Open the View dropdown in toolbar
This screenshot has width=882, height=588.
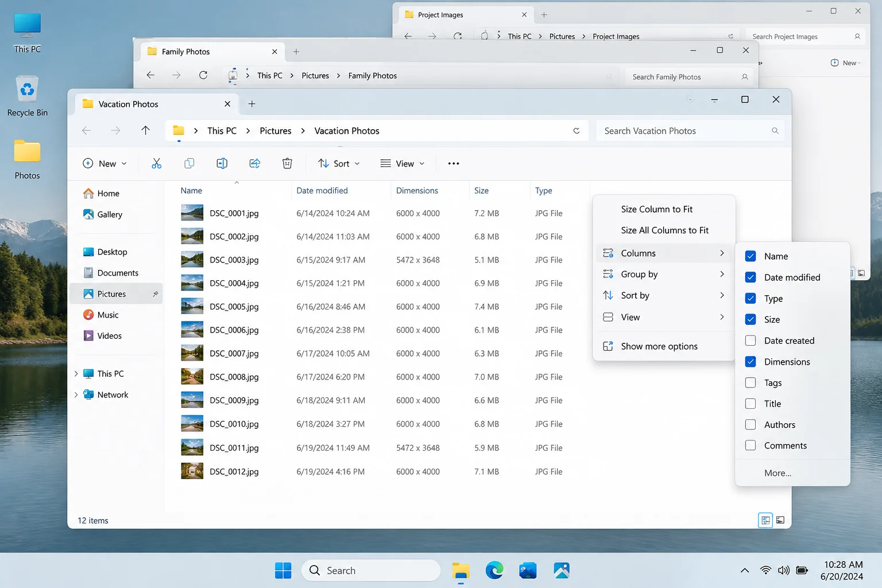pos(403,164)
